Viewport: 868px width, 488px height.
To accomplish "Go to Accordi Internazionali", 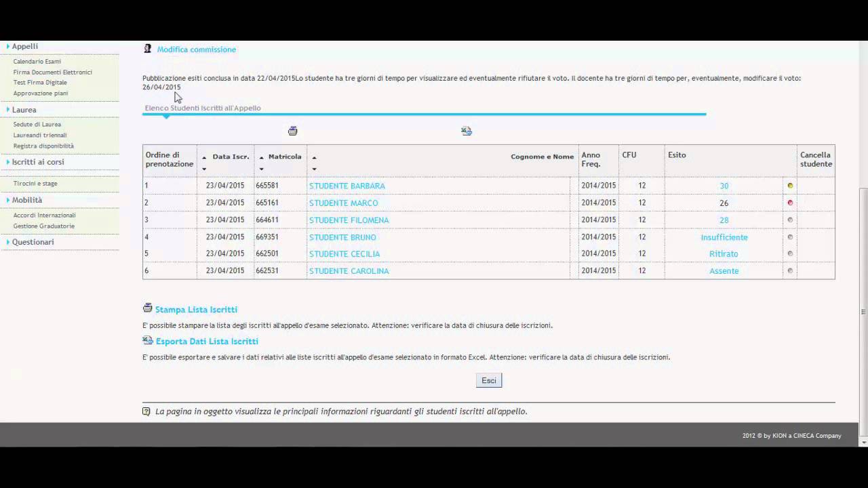I will (x=45, y=216).
